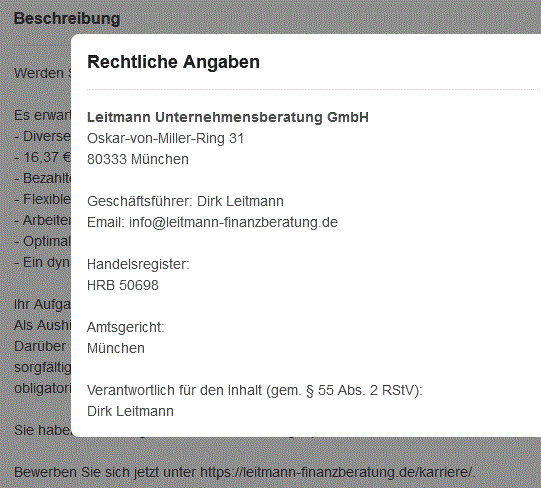Click 'Geschäftsführer: Dirk Leitmann' line

185,201
